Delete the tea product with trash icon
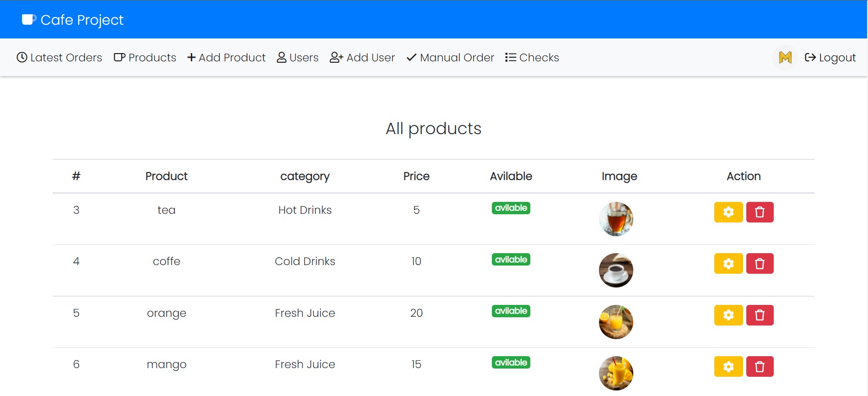Viewport: 868px width, 396px height. 760,212
